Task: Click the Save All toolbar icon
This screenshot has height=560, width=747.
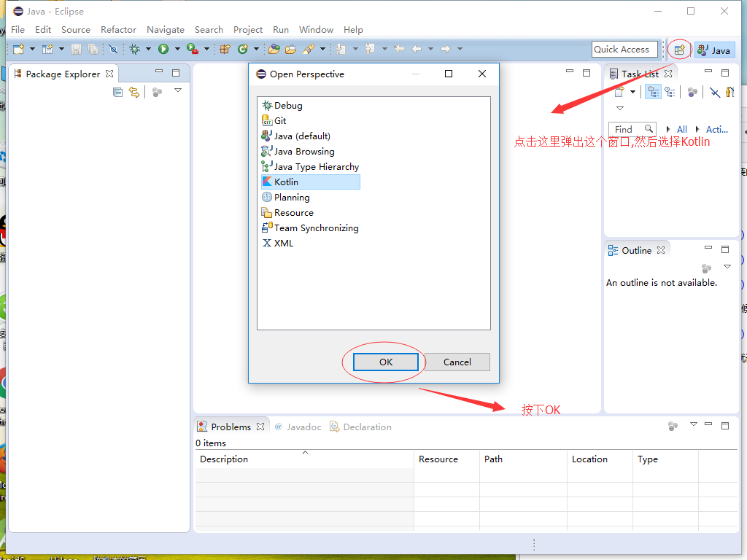Action: coord(93,49)
